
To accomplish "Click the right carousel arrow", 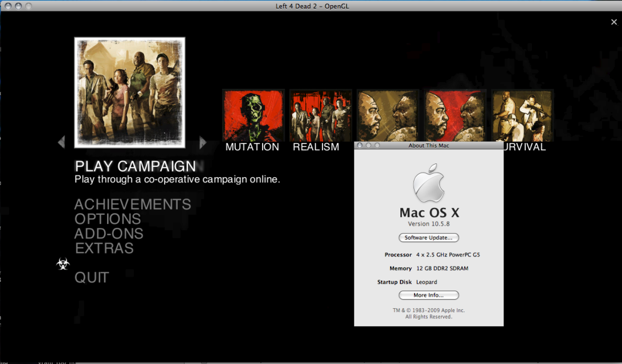I will pyautogui.click(x=203, y=142).
